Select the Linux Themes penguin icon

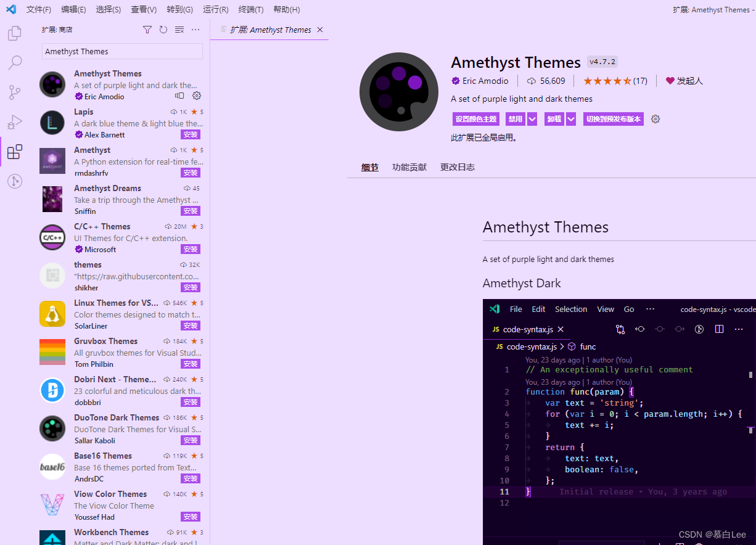pos(52,314)
